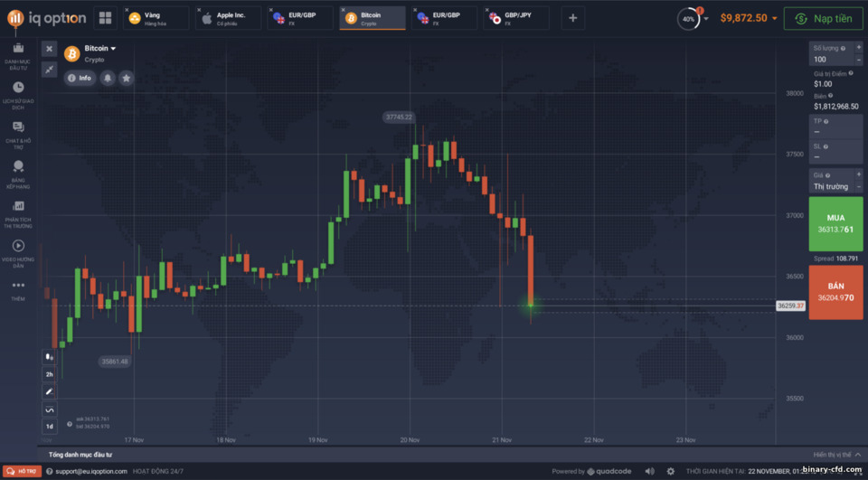
Task: Click help icon next to SL
Action: coord(826,146)
